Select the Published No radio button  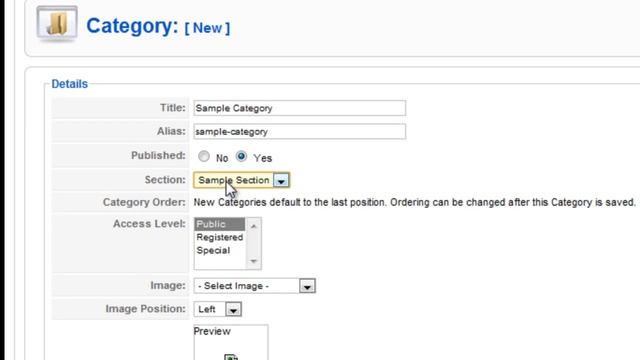tap(204, 156)
